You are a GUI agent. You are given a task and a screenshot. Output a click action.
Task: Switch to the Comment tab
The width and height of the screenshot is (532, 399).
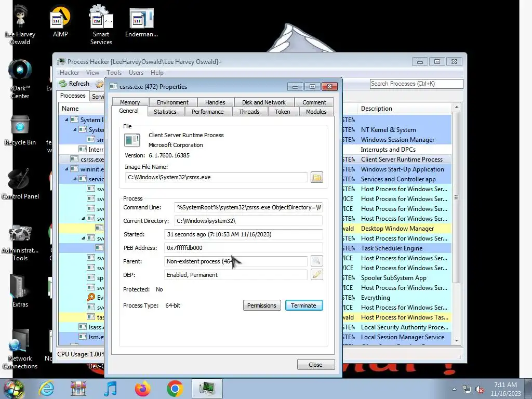(314, 102)
